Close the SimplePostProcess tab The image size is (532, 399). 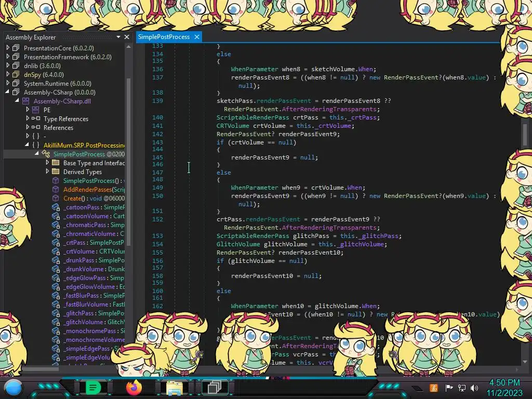197,37
